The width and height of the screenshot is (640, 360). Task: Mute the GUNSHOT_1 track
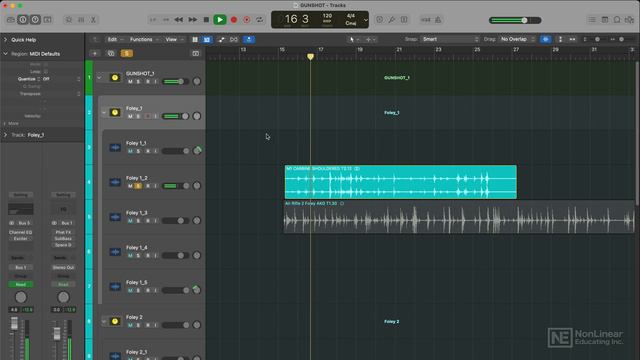pos(130,82)
